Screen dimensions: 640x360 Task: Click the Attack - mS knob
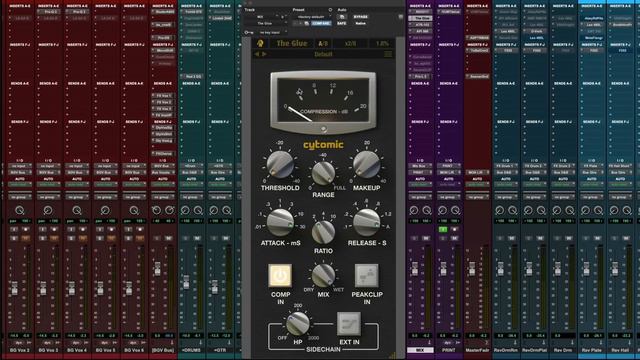pyautogui.click(x=280, y=222)
